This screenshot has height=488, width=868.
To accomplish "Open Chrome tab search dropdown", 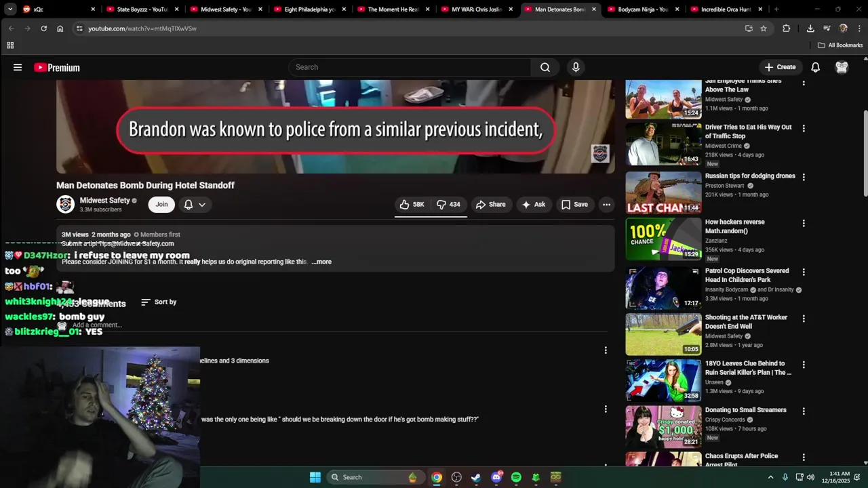I will tap(10, 9).
